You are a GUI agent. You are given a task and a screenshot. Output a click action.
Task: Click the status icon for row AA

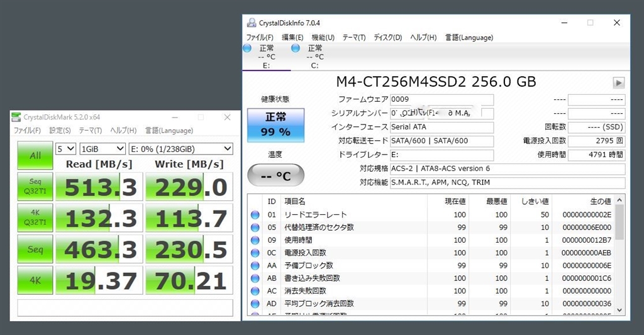tap(255, 266)
